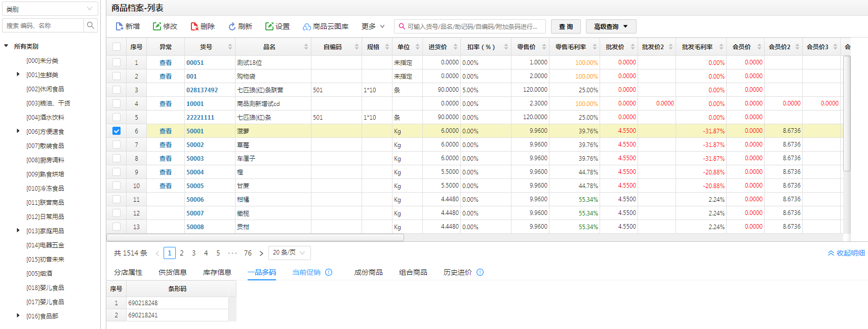The height and width of the screenshot is (329, 868).
Task: Open the 高级查询 advanced query dropdown
Action: [611, 26]
